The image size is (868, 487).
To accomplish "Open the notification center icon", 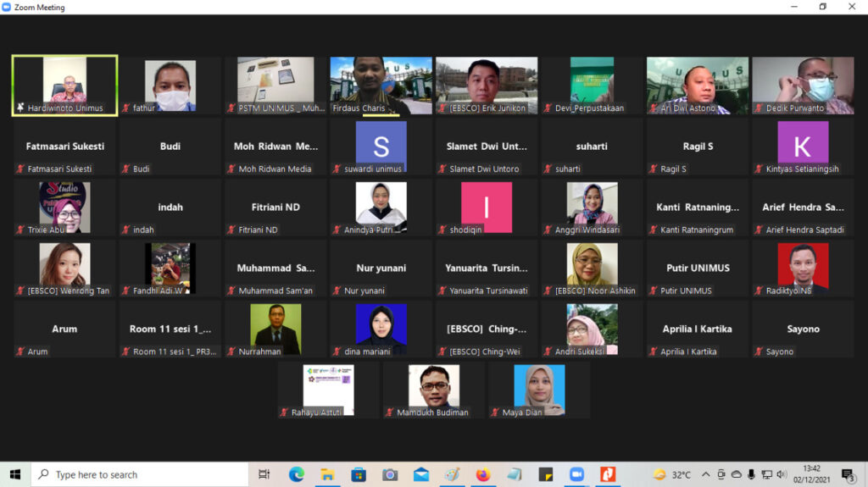I will [x=847, y=474].
